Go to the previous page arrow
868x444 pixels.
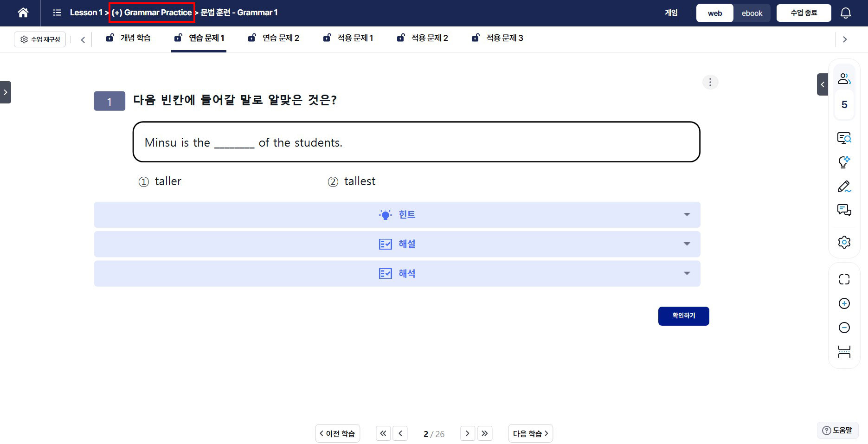pyautogui.click(x=400, y=433)
